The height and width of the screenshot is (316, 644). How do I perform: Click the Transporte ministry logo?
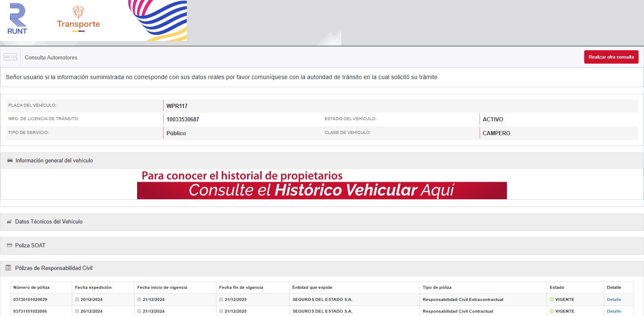coord(78,19)
